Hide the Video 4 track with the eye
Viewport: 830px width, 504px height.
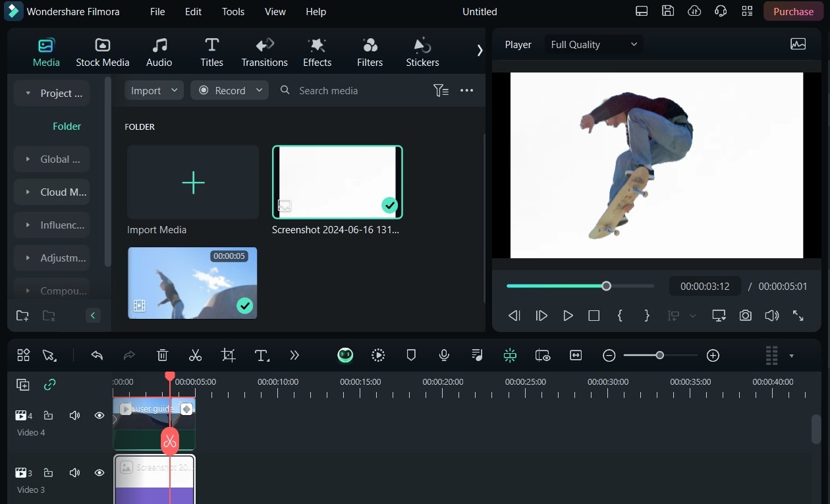click(x=99, y=416)
